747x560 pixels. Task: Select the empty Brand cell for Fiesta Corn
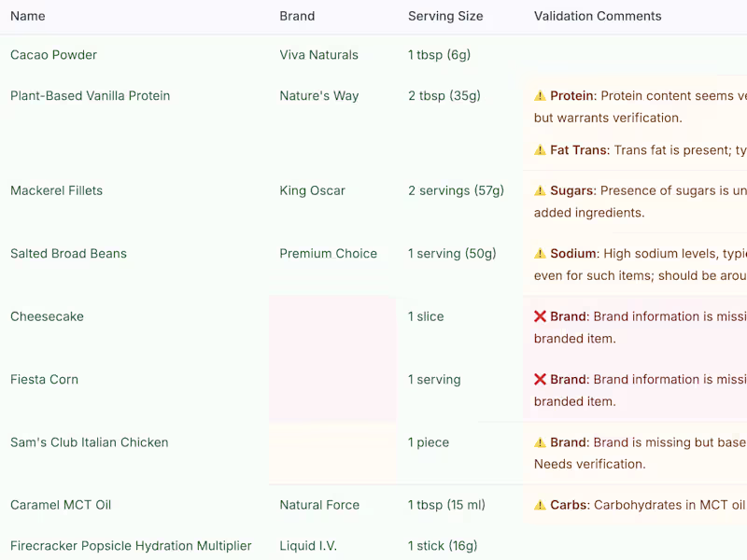pos(332,390)
